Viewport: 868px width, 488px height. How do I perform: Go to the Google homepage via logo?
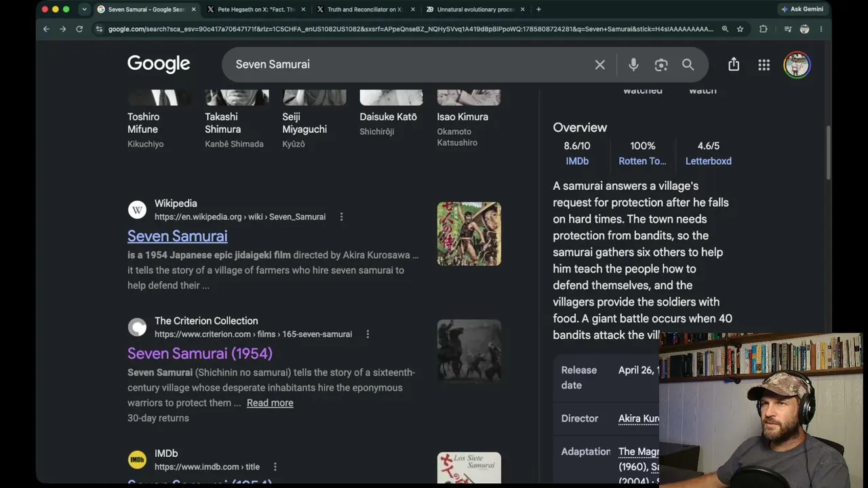(x=159, y=64)
